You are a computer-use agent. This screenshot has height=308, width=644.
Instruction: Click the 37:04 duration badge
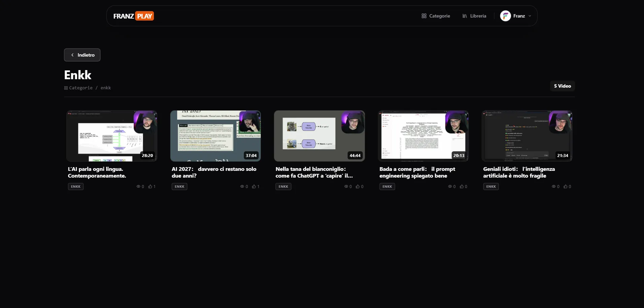251,156
